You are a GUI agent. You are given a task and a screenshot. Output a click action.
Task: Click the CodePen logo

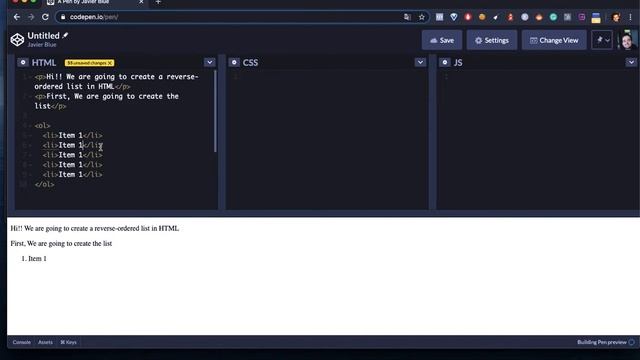pos(17,40)
